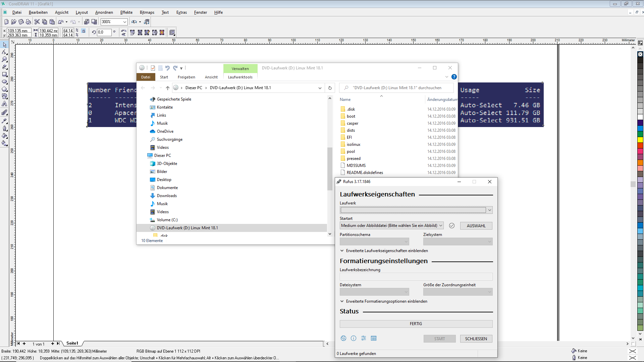
Task: Open the 300% zoom level dropdown
Action: click(x=125, y=22)
